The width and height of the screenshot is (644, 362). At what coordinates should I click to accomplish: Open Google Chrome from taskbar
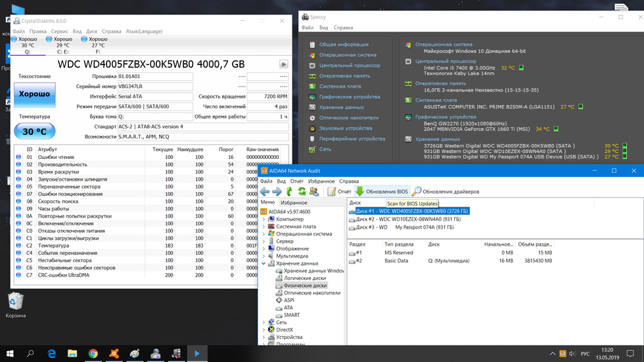coord(93,353)
